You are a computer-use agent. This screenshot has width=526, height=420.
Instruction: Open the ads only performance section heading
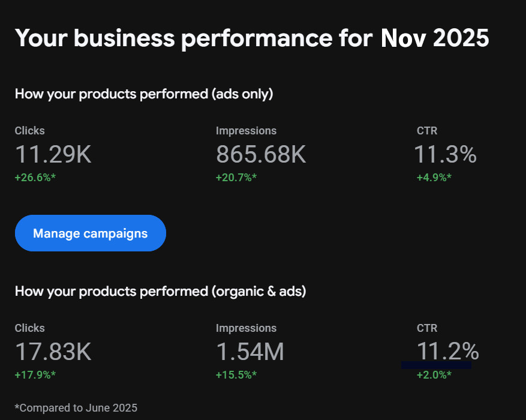(144, 94)
